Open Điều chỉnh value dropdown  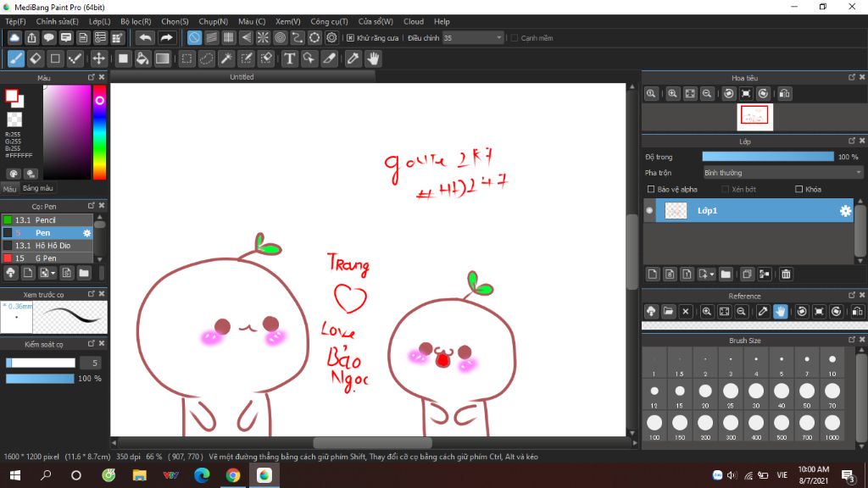pyautogui.click(x=473, y=37)
